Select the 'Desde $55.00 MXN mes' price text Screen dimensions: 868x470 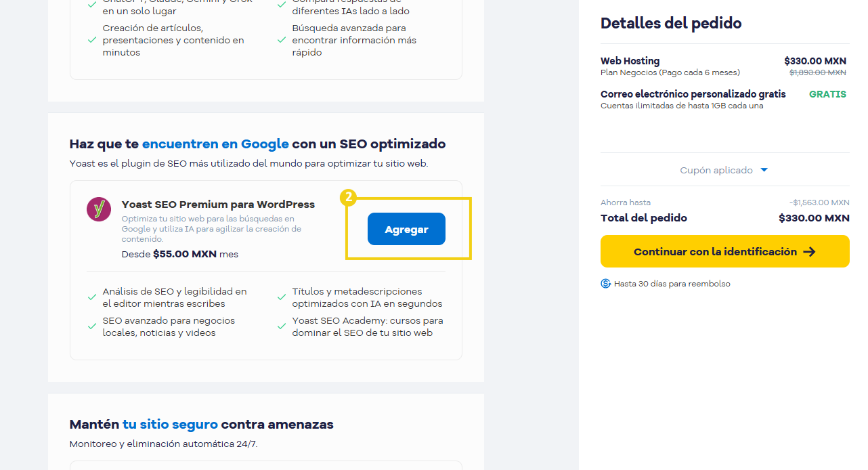click(180, 255)
